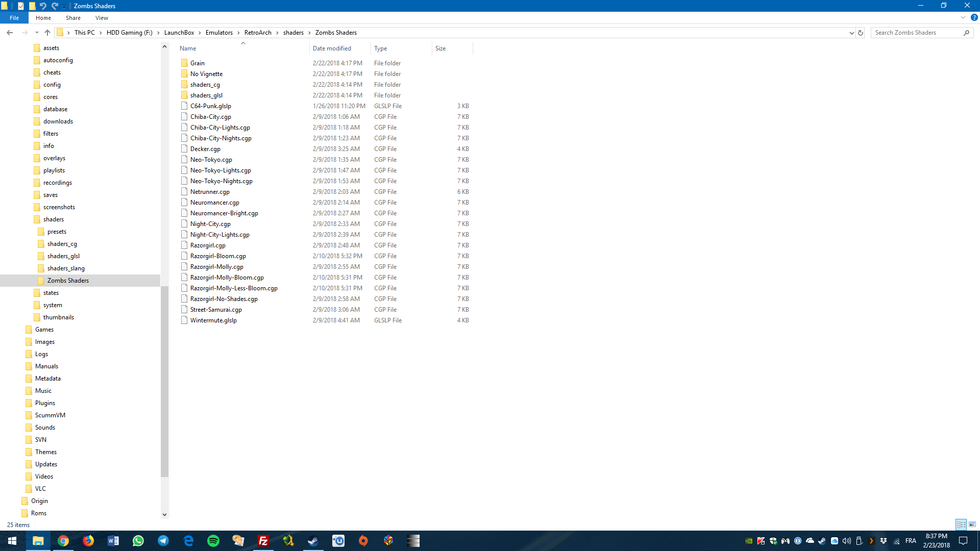Viewport: 980px width, 551px height.
Task: Sort files by Date modified column
Action: click(332, 48)
